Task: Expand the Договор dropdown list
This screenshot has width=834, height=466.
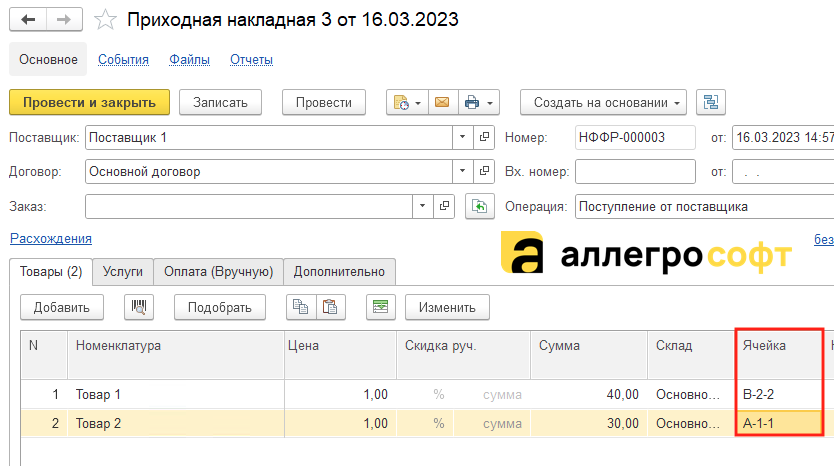Action: (462, 171)
